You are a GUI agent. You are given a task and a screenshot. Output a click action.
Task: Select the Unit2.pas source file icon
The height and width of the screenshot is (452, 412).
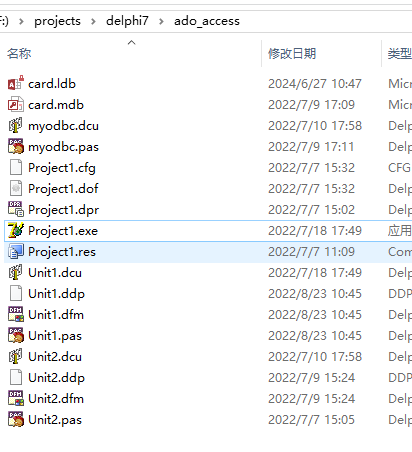pyautogui.click(x=16, y=419)
